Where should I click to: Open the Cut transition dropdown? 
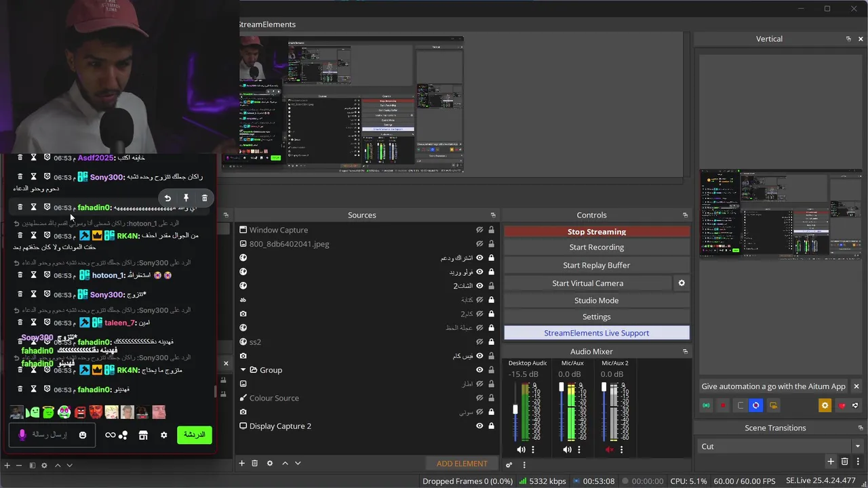click(x=780, y=446)
